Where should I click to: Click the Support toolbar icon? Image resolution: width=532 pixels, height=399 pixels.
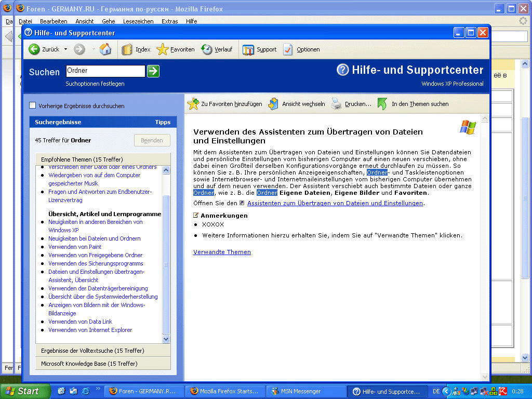pos(248,49)
